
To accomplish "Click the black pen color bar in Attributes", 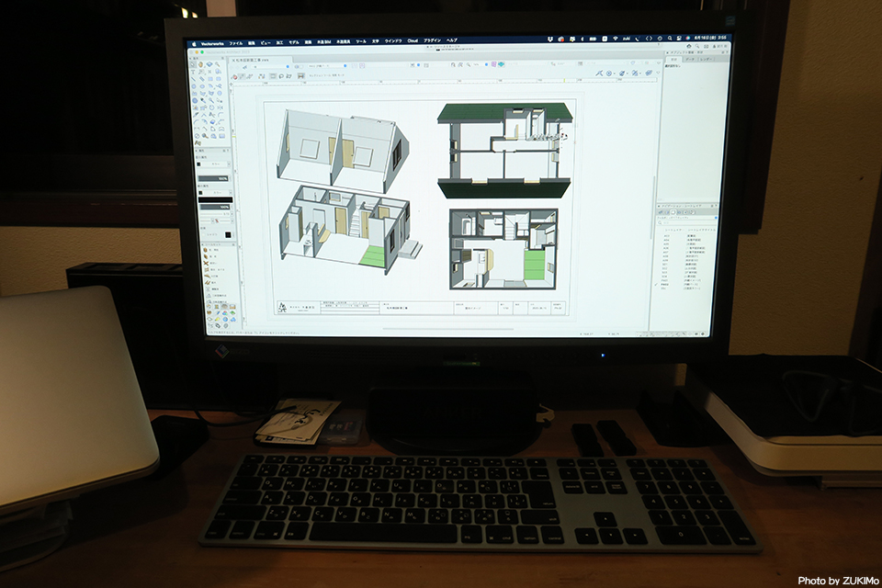I will pyautogui.click(x=215, y=199).
